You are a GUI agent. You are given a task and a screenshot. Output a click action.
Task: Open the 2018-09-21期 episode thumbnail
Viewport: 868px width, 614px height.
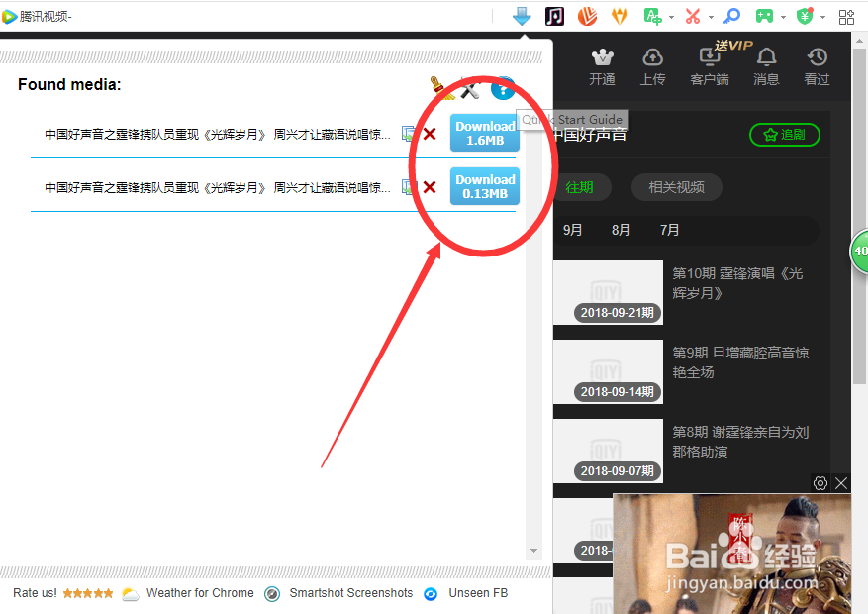[x=608, y=292]
